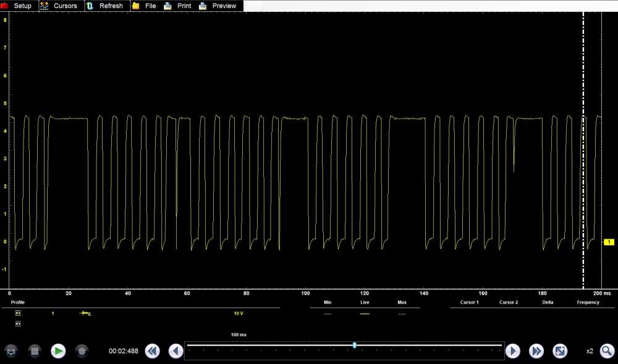
Task: Click the expand view icon
Action: pos(559,351)
